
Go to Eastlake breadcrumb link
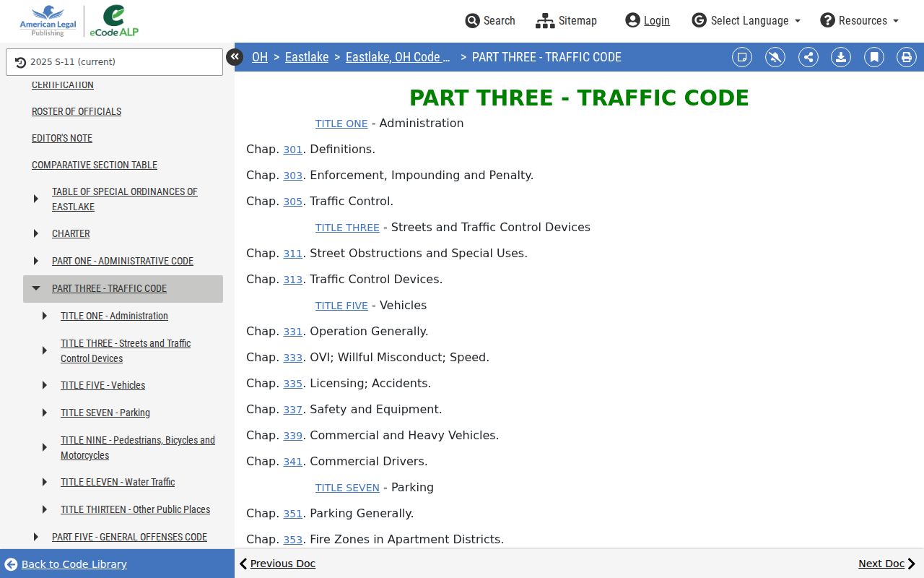(307, 57)
